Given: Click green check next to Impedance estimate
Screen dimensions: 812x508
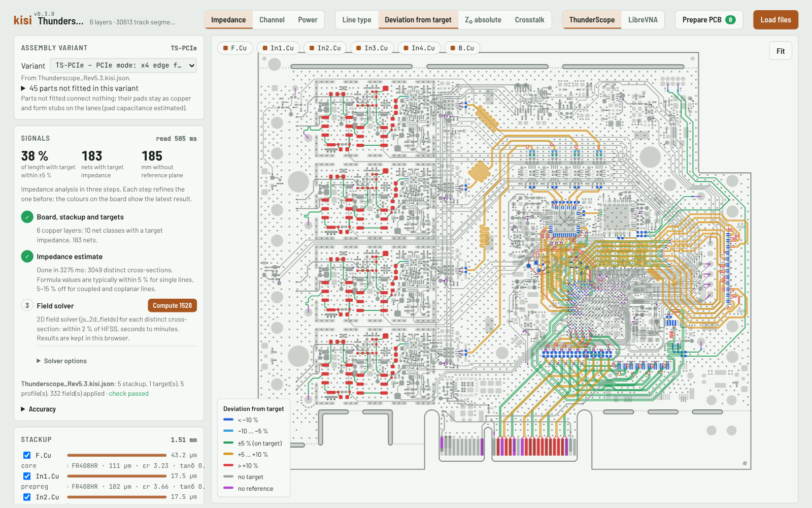Looking at the screenshot, I should (x=27, y=257).
